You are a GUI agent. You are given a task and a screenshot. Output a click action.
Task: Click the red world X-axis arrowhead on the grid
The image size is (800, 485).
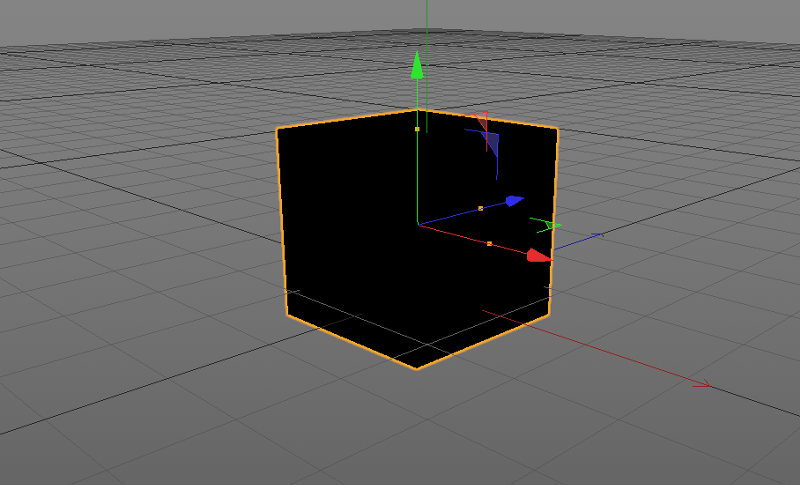703,384
